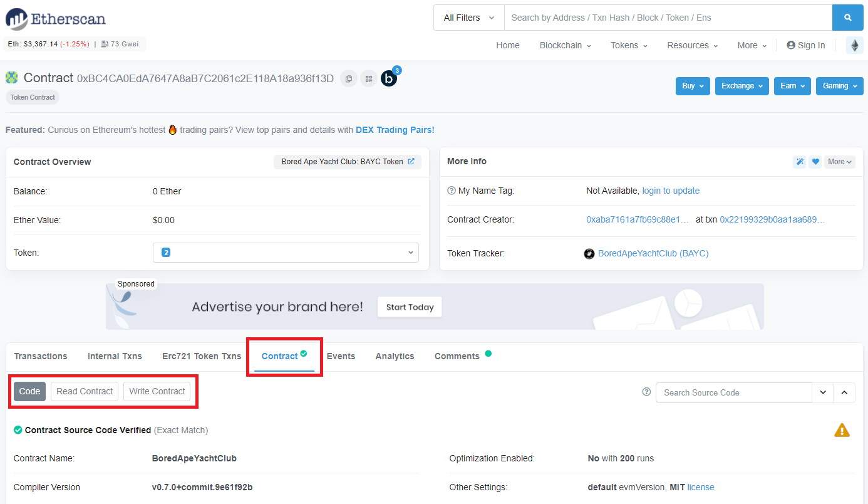
Task: Click the external link icon on BAYC Token
Action: coord(411,162)
